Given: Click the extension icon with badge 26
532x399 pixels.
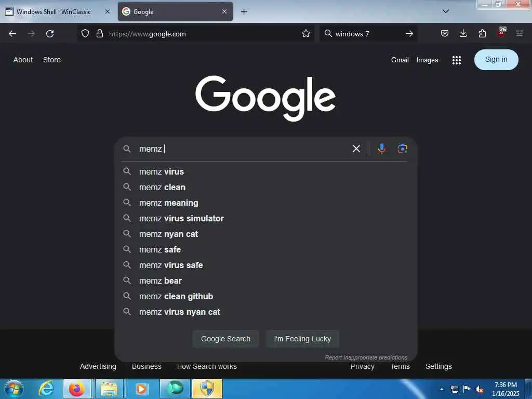Looking at the screenshot, I should 501,33.
